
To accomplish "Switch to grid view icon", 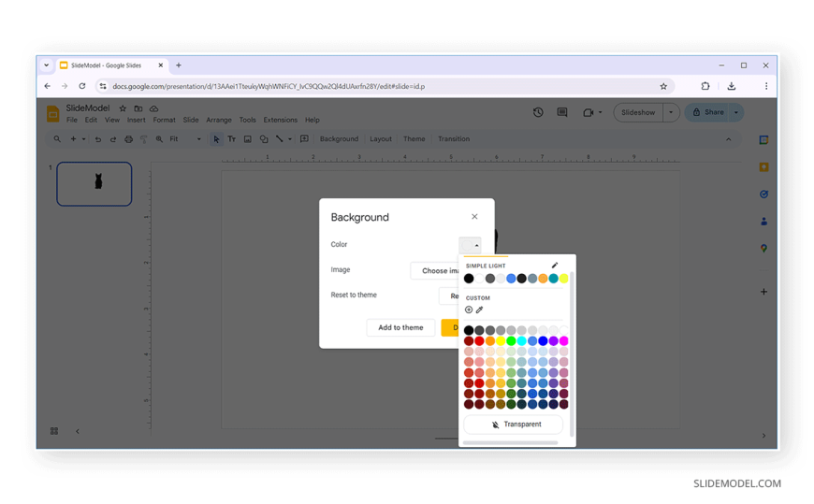I will [54, 431].
